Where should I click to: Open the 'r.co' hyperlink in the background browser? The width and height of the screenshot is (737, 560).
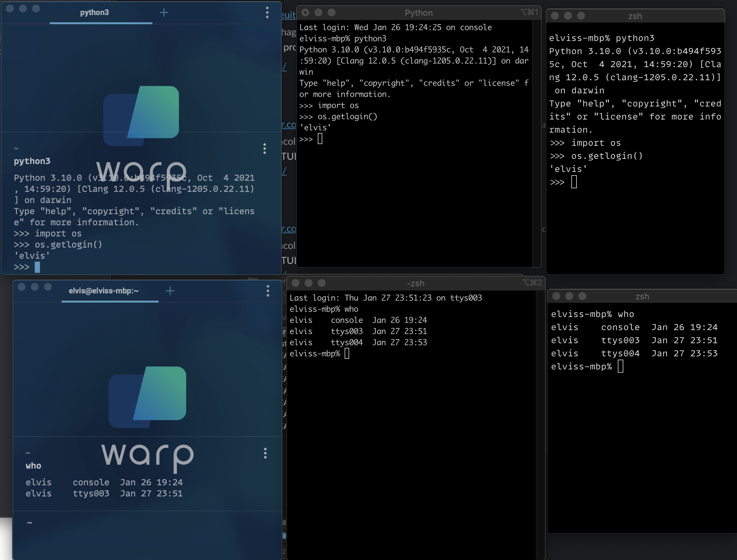pos(289,125)
